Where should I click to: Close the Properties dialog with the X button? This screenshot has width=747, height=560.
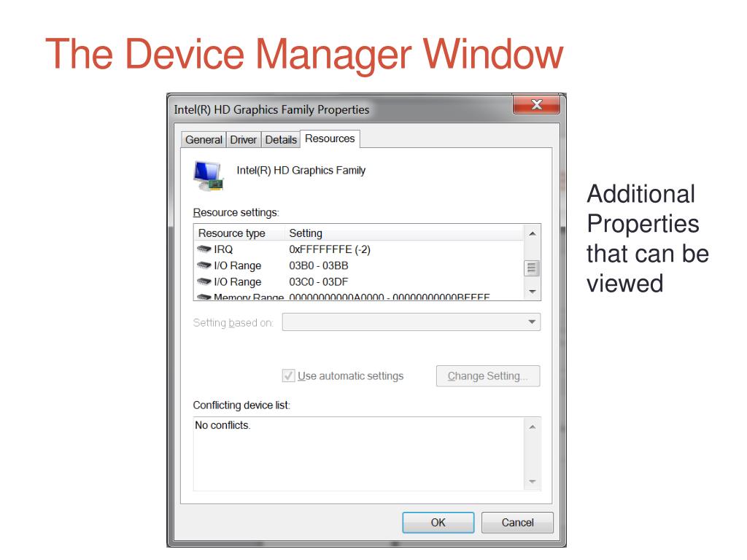click(536, 104)
